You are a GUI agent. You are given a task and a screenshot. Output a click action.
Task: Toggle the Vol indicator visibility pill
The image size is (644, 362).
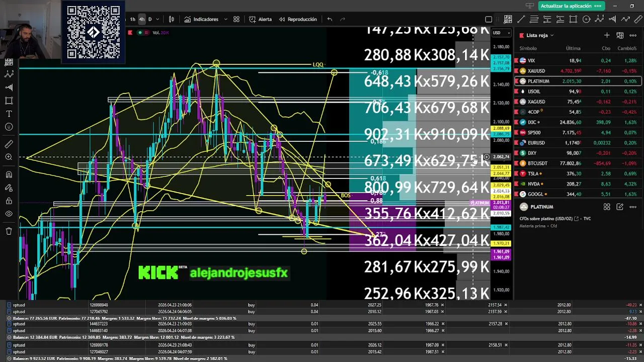(x=143, y=33)
